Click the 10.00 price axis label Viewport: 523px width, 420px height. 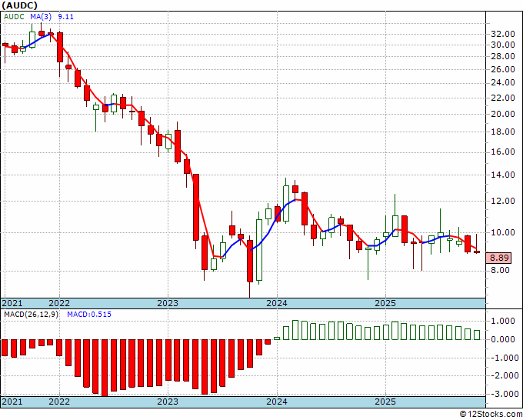pyautogui.click(x=503, y=232)
